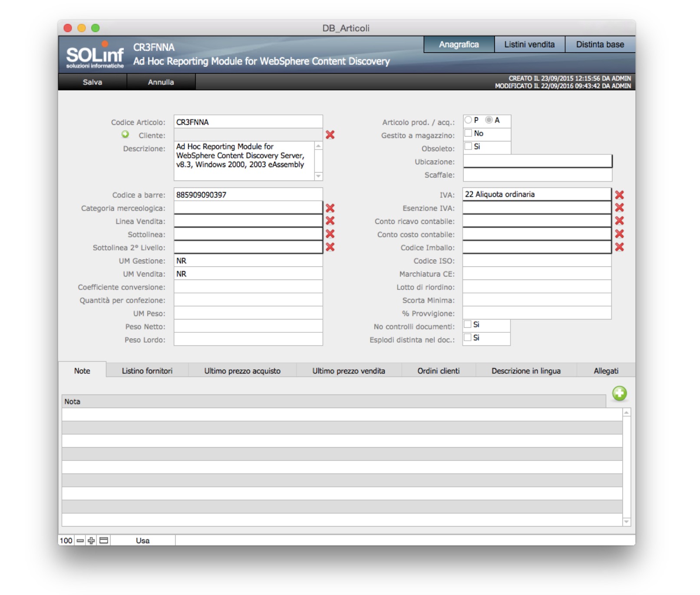
Task: Clear Linea Vendita with its red X
Action: pyautogui.click(x=330, y=221)
